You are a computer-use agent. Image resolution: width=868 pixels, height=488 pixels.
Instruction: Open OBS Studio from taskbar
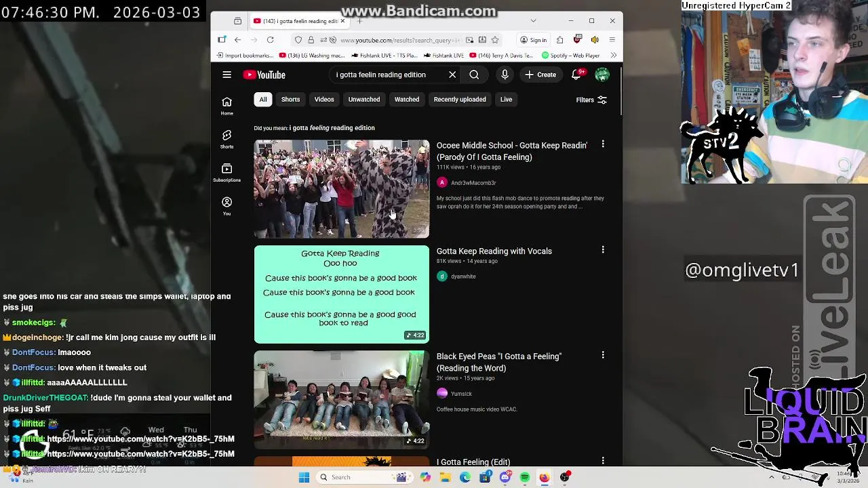pyautogui.click(x=565, y=477)
